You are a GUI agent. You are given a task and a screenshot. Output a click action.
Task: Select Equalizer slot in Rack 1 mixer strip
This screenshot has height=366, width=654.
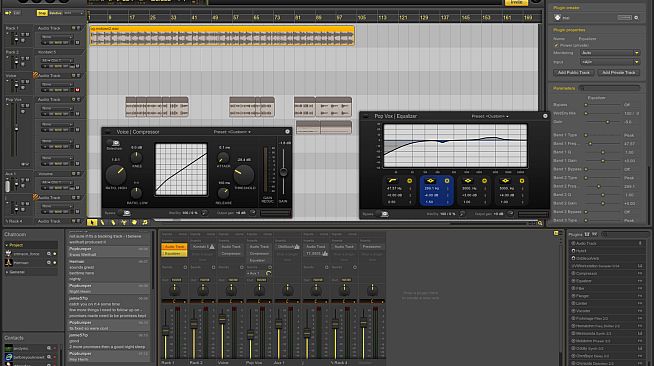174,253
